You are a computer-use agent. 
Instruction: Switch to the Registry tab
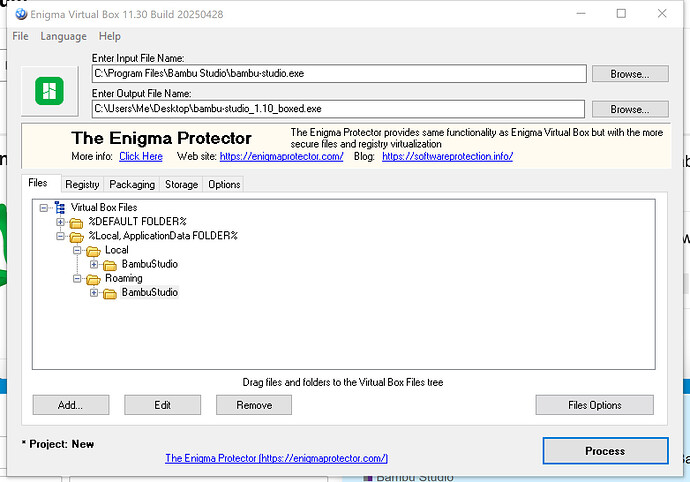click(82, 184)
